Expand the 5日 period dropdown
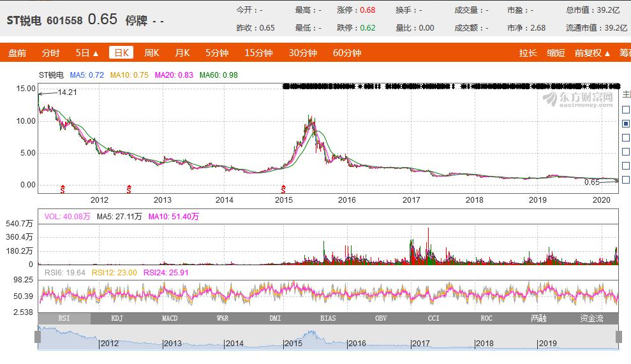The image size is (631, 364). tap(87, 53)
